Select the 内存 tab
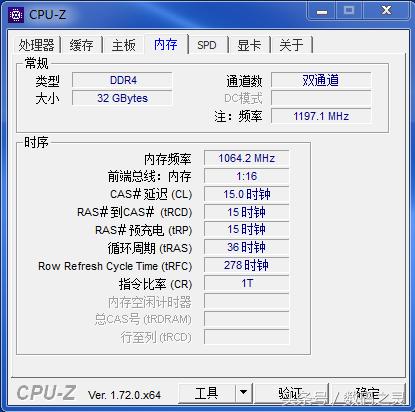 coord(166,44)
